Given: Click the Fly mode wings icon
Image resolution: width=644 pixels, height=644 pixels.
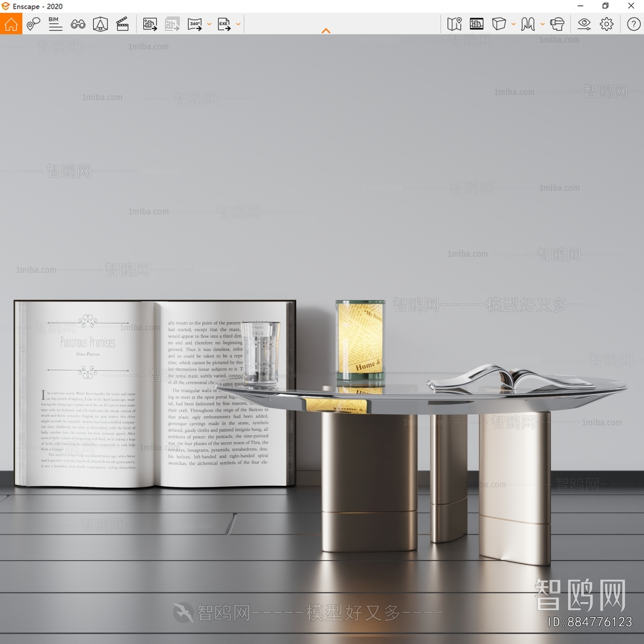Looking at the screenshot, I should 528,24.
